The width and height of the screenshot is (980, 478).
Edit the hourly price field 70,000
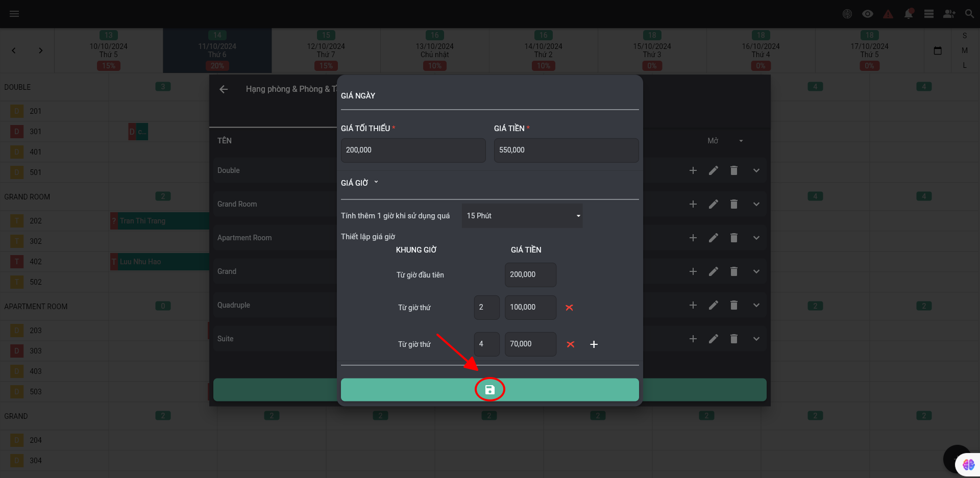(x=530, y=344)
